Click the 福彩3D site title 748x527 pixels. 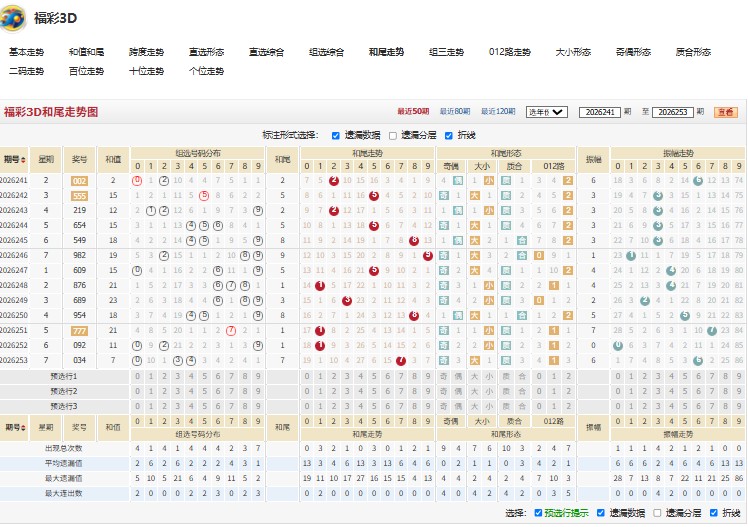[x=55, y=18]
